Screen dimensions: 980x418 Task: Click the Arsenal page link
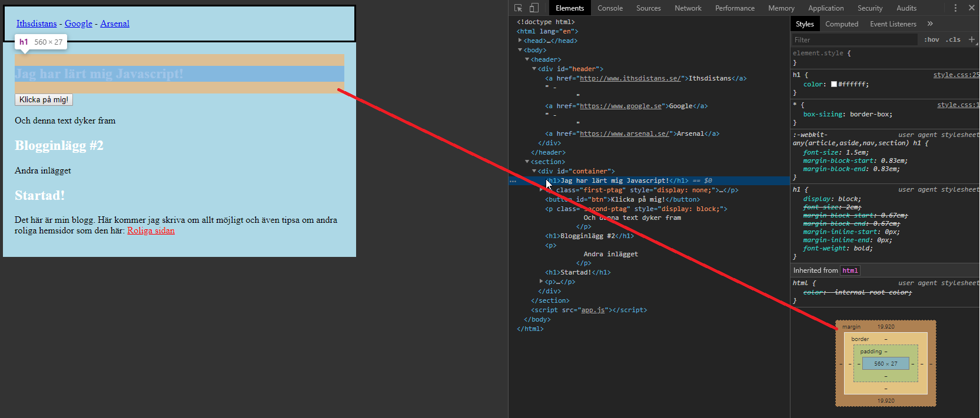click(115, 24)
